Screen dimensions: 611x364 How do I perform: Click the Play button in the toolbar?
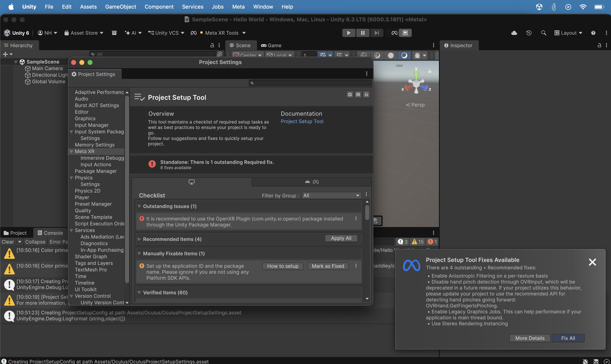349,33
